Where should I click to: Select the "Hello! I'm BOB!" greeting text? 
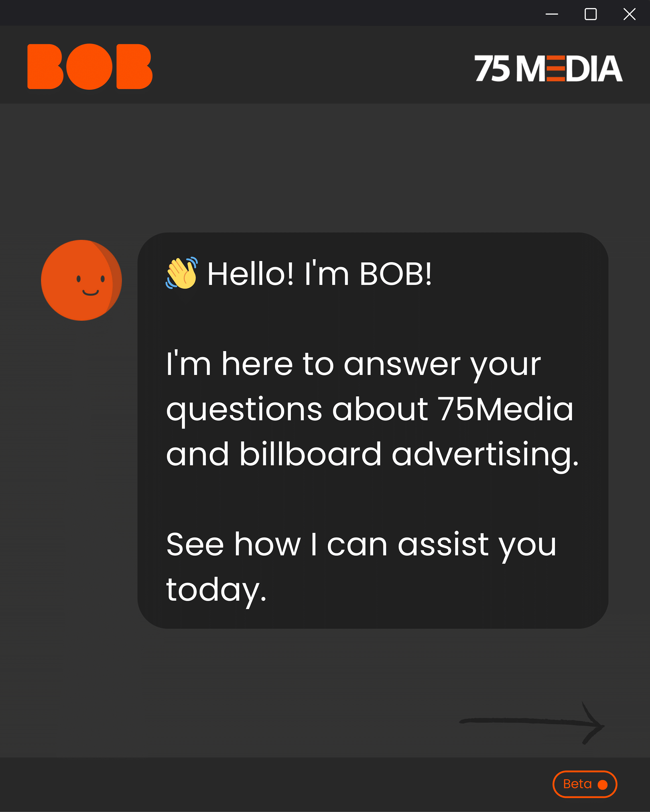click(x=319, y=274)
